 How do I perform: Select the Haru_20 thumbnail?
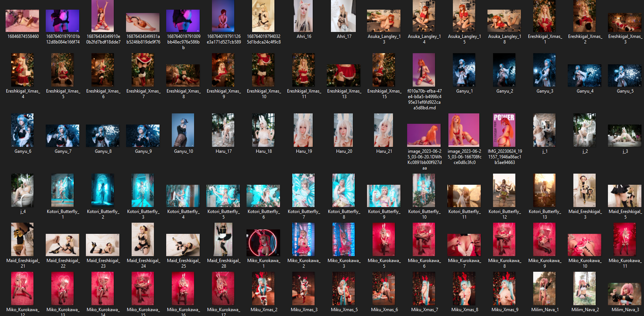click(344, 130)
